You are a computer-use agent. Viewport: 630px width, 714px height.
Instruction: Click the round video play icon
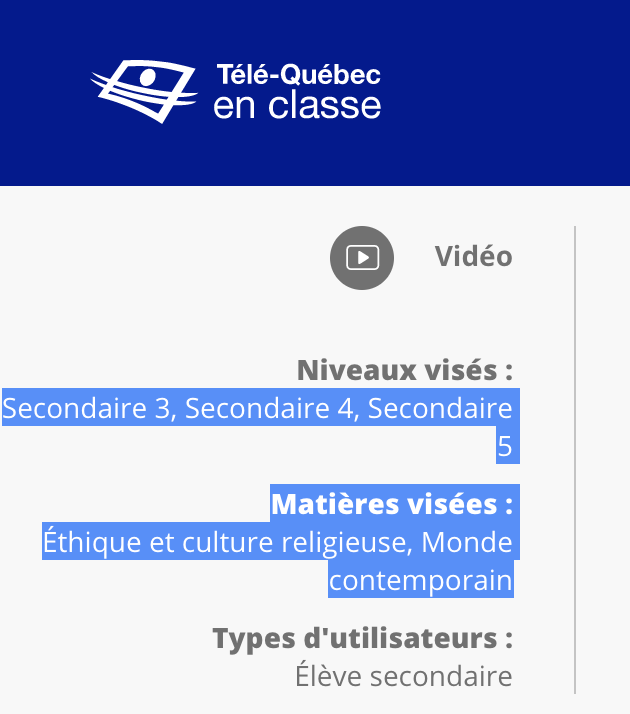click(x=362, y=258)
